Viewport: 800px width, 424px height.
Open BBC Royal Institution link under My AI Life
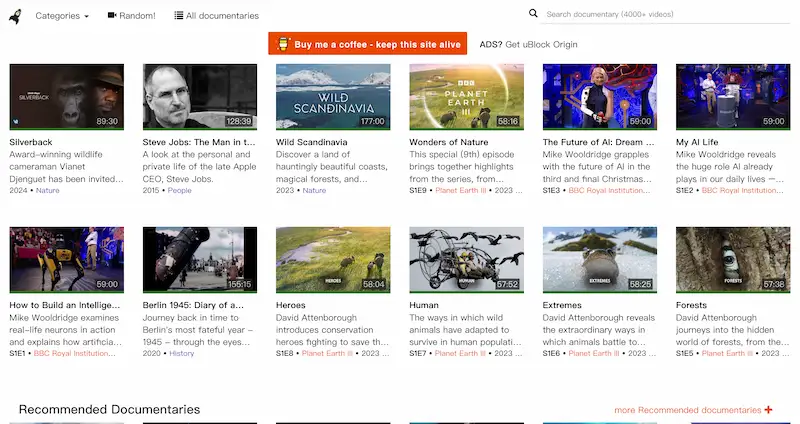(742, 190)
